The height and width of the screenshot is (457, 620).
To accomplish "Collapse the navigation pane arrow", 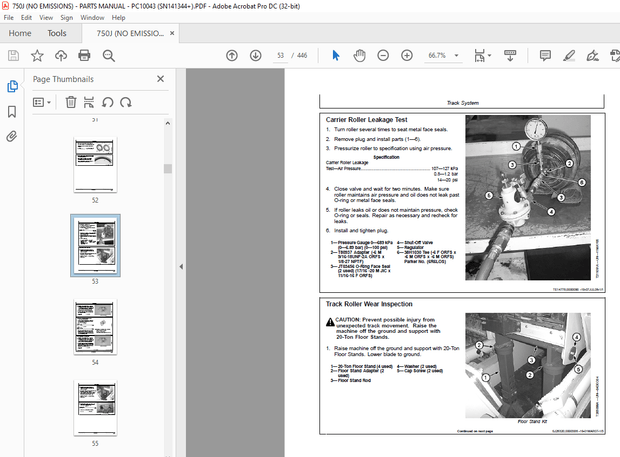I will pos(181,266).
